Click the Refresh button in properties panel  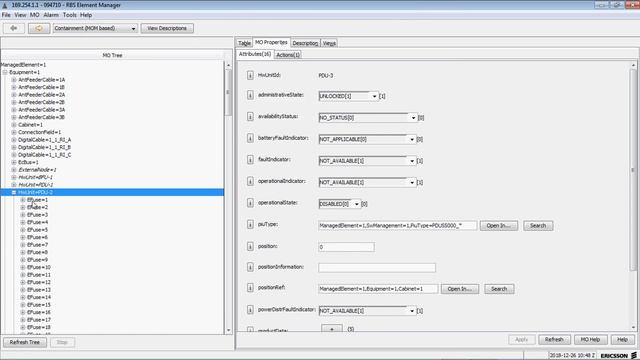554,339
